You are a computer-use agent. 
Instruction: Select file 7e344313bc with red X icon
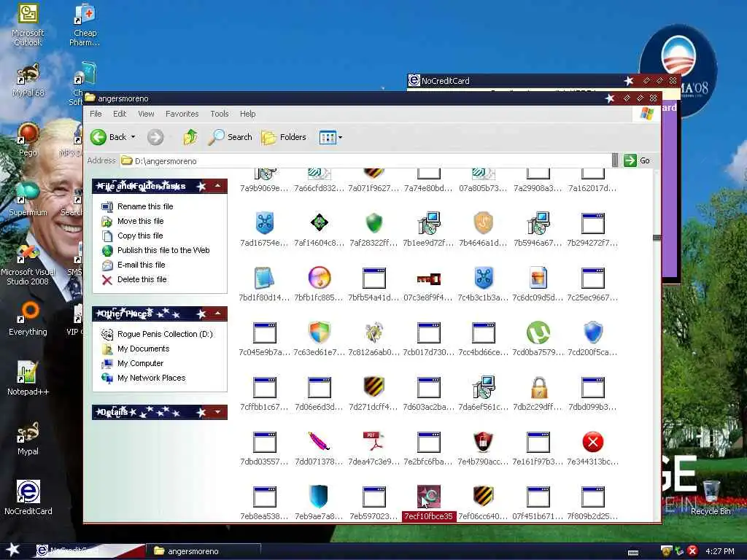(x=592, y=448)
